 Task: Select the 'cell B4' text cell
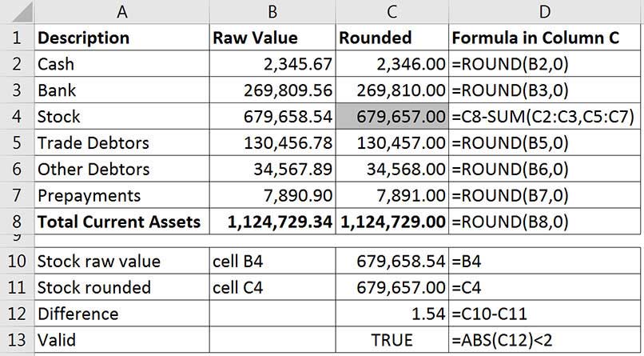[272, 261]
